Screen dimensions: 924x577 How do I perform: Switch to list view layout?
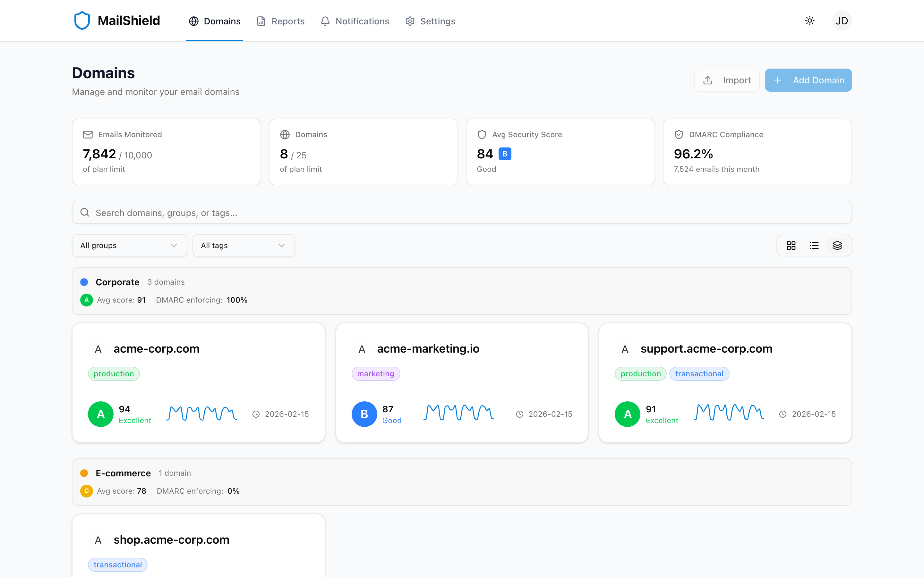click(x=814, y=245)
